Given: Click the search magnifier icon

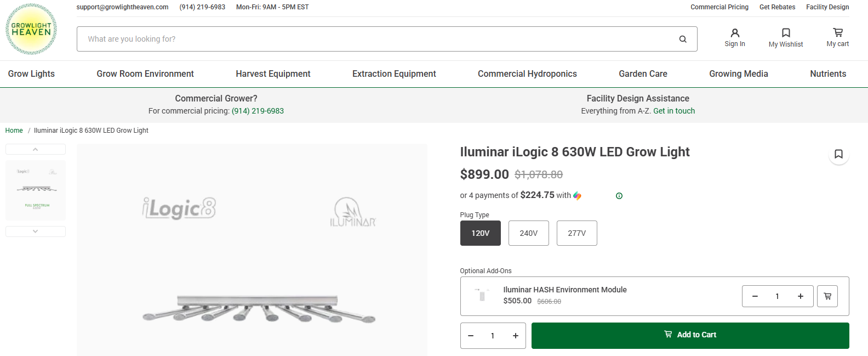Looking at the screenshot, I should click(683, 39).
